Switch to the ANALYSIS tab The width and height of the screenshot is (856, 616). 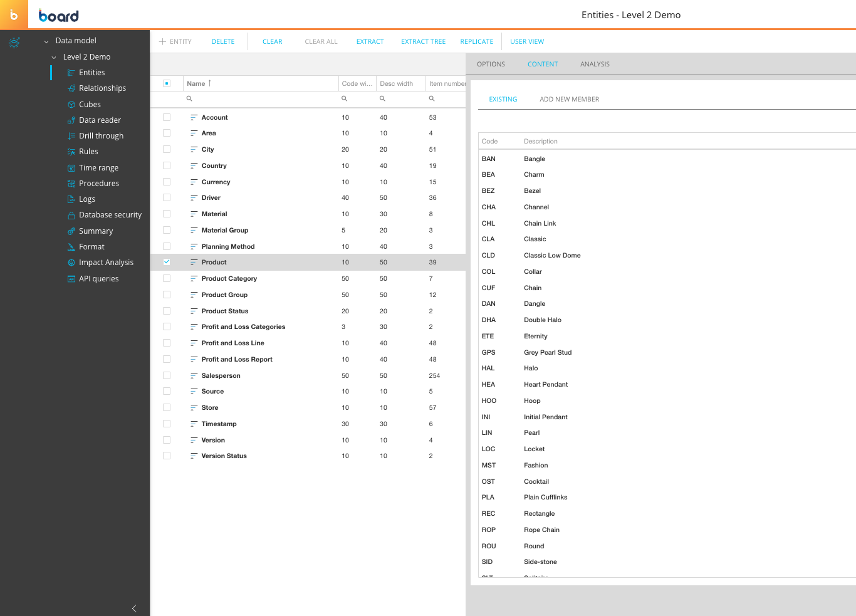click(594, 64)
